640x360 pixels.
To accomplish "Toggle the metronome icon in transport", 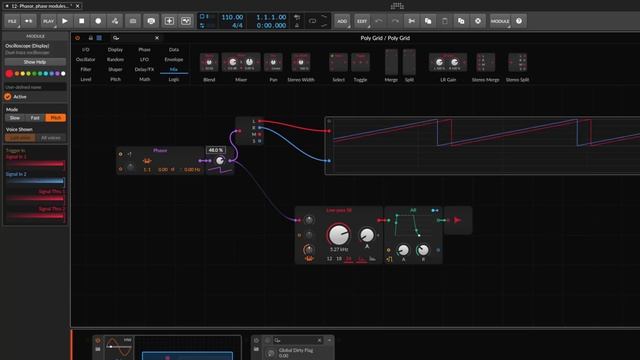I will pos(297,25).
